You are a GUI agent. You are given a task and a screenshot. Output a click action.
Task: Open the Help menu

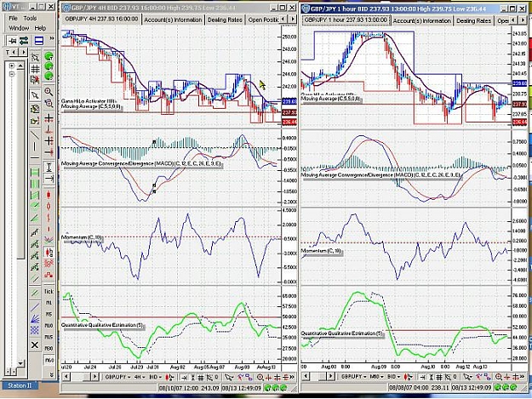(x=40, y=28)
